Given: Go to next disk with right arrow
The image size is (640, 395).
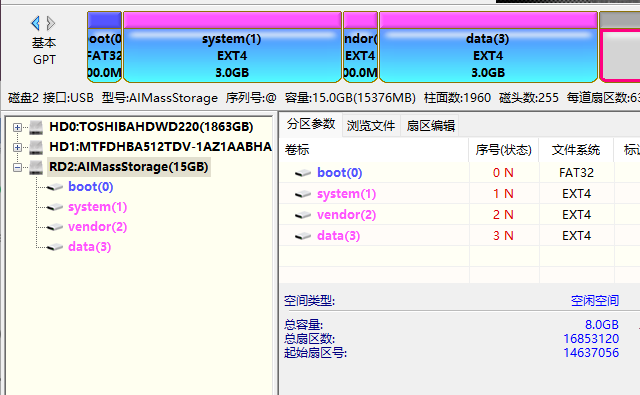Looking at the screenshot, I should coord(51,23).
